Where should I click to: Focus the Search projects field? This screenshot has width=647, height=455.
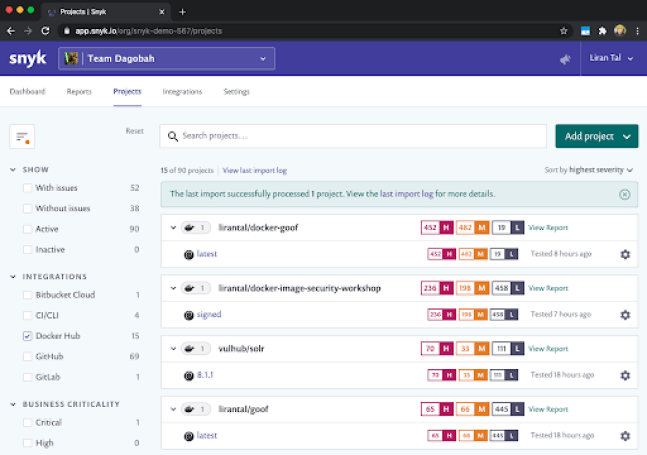353,136
